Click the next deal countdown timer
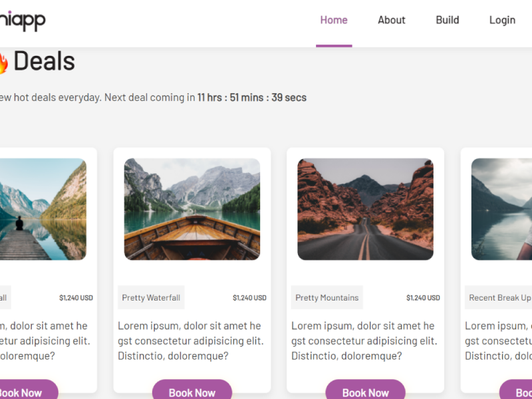532x399 pixels. (252, 98)
